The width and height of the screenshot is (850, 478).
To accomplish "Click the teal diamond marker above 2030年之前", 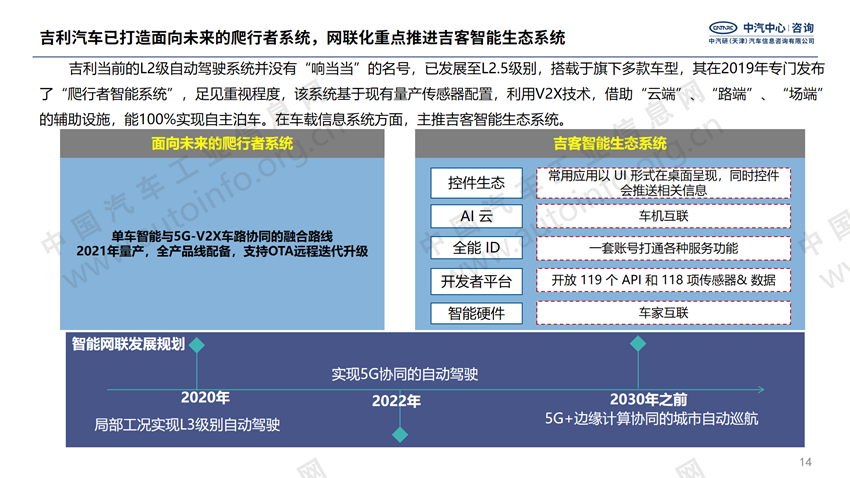I will click(638, 343).
